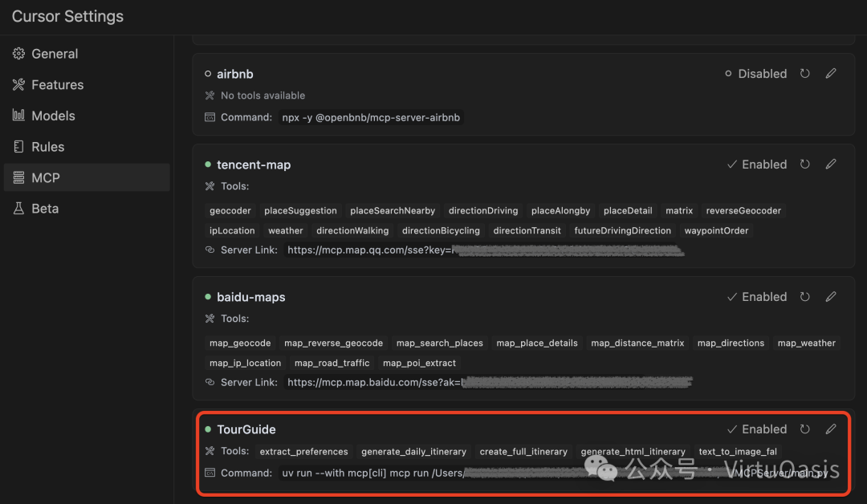The image size is (867, 504).
Task: Click the Models bar chart icon
Action: (18, 115)
